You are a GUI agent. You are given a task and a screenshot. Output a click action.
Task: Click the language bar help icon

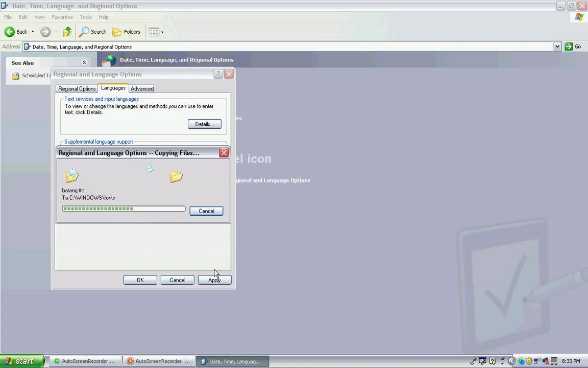click(x=493, y=361)
